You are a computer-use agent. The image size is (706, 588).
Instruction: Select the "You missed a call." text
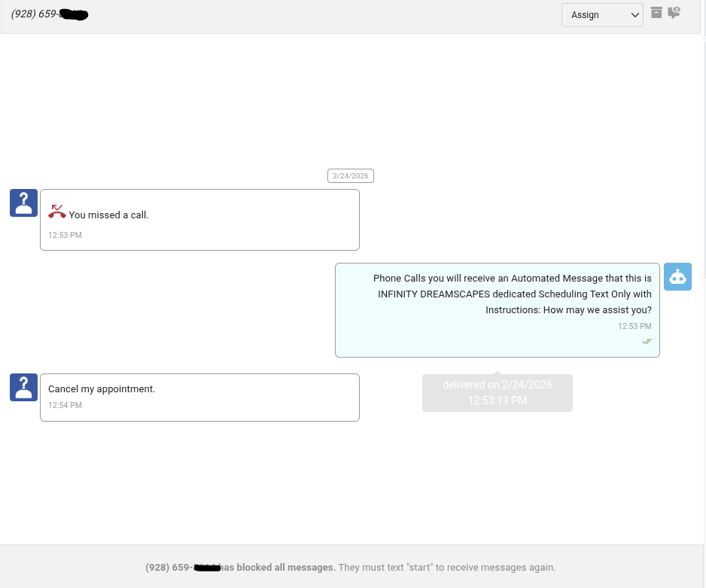108,215
